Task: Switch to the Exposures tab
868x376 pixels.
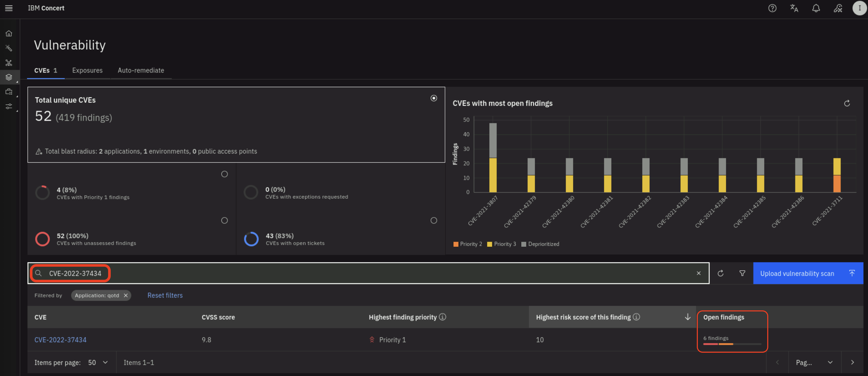Action: [x=87, y=70]
